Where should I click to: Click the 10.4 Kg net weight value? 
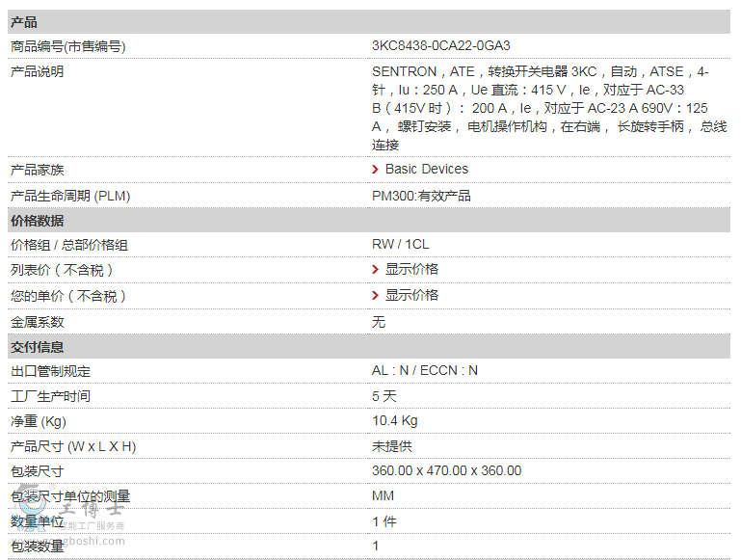pos(394,421)
